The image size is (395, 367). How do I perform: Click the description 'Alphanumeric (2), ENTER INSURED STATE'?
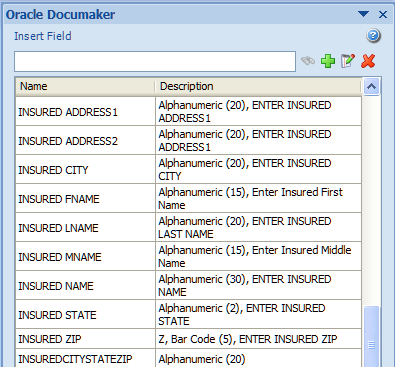[258, 315]
